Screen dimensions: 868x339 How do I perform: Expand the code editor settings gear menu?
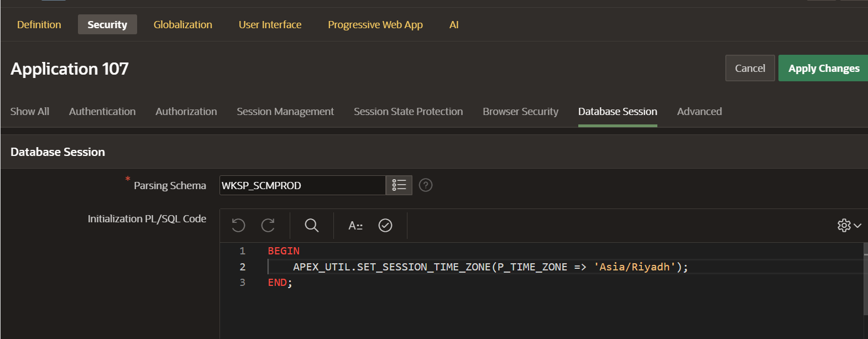click(x=849, y=225)
